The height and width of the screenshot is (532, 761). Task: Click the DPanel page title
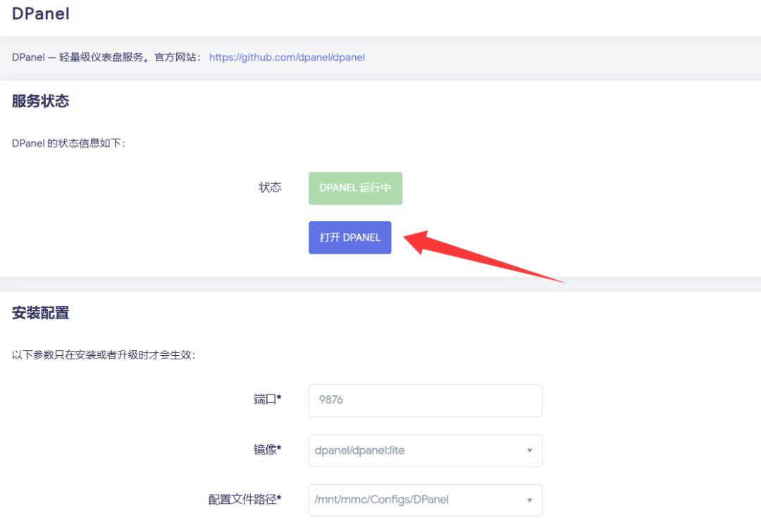point(41,14)
